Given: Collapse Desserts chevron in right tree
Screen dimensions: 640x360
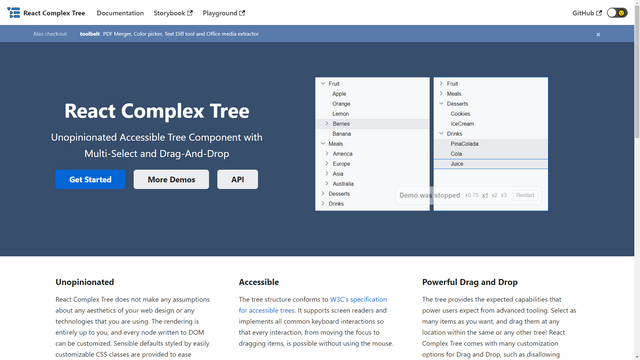Looking at the screenshot, I should (441, 103).
